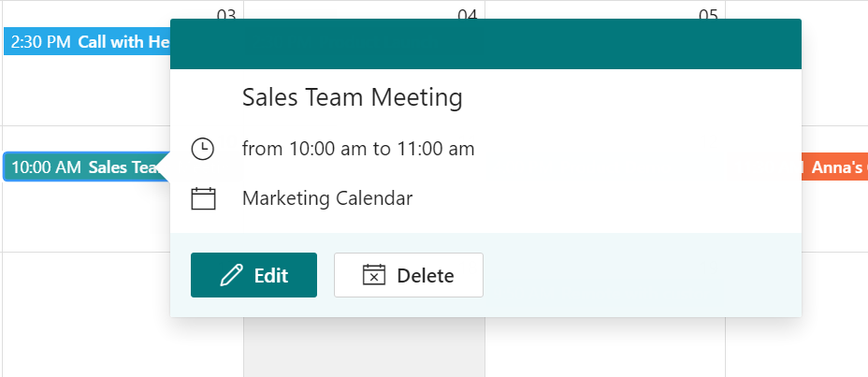Open the orange Anna's event

click(x=834, y=167)
